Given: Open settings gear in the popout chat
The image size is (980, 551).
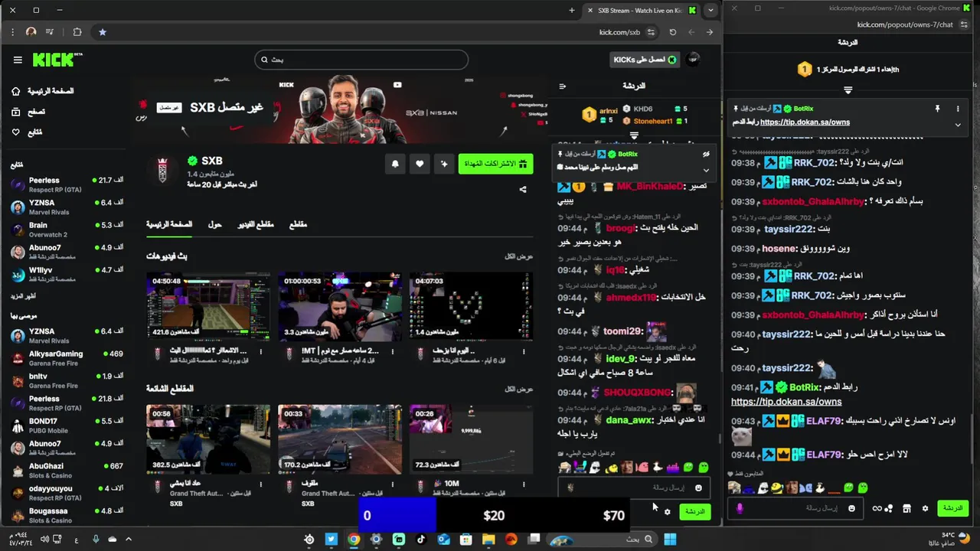Looking at the screenshot, I should click(925, 508).
